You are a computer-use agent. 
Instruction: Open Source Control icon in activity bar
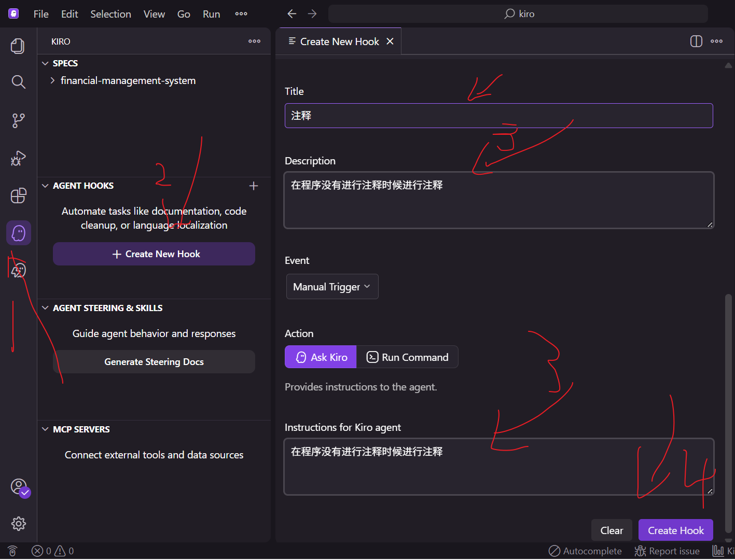tap(18, 120)
